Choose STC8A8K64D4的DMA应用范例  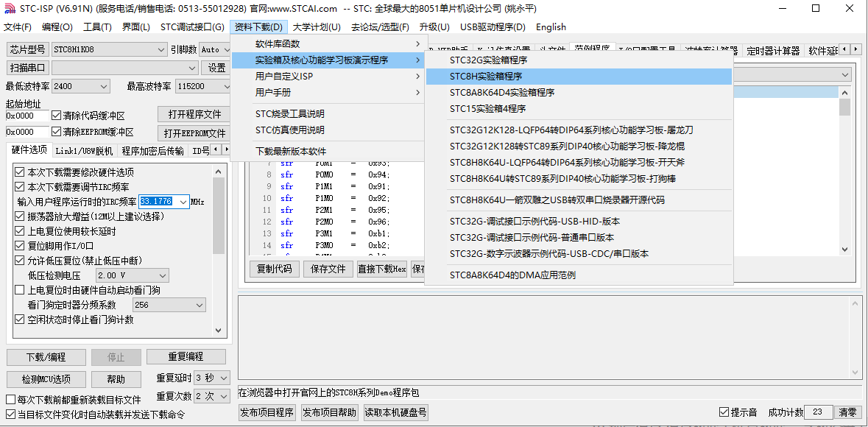pos(579,275)
